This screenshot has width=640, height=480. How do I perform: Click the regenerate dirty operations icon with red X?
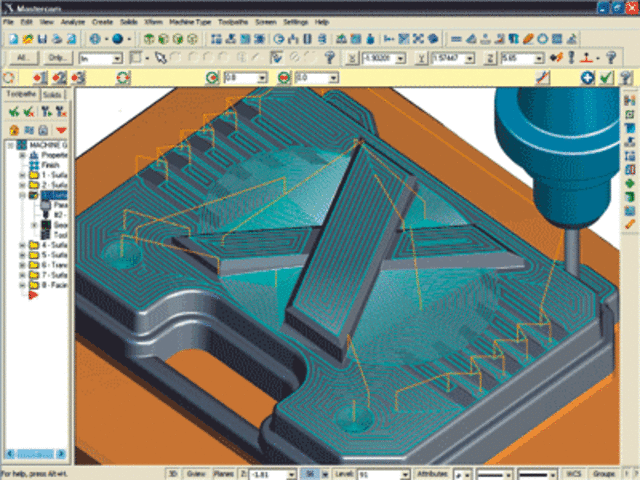coord(61,111)
